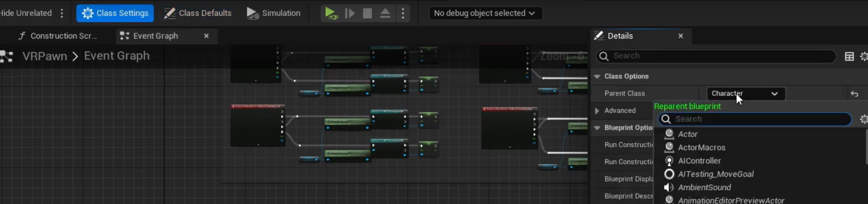The height and width of the screenshot is (204, 868).
Task: Click the Blueprint Displa... property label
Action: 628,179
